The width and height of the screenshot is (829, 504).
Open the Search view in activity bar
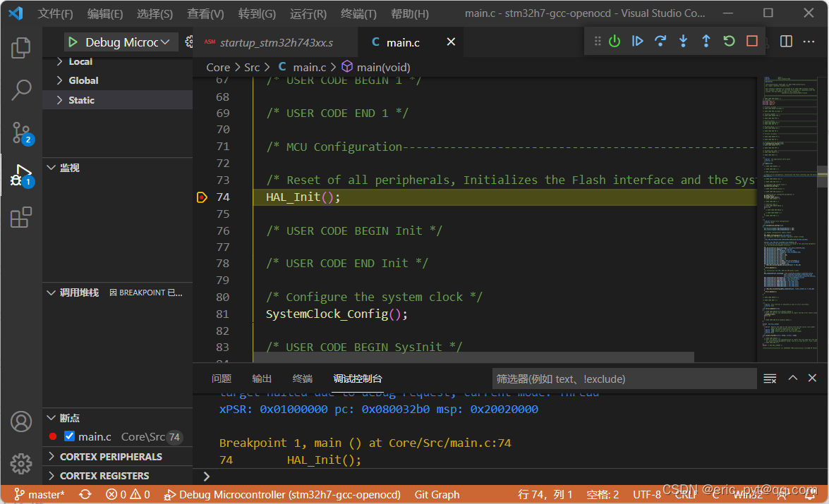pyautogui.click(x=21, y=90)
